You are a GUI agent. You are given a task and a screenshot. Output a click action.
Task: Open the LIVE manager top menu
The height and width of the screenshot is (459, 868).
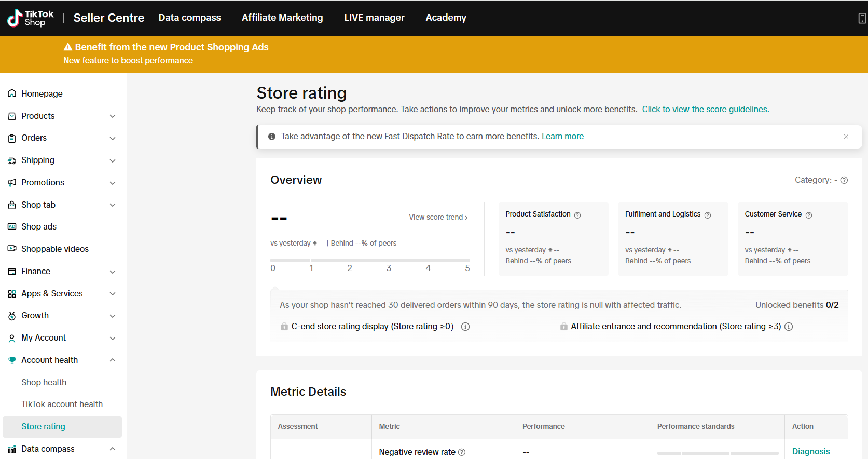(374, 18)
